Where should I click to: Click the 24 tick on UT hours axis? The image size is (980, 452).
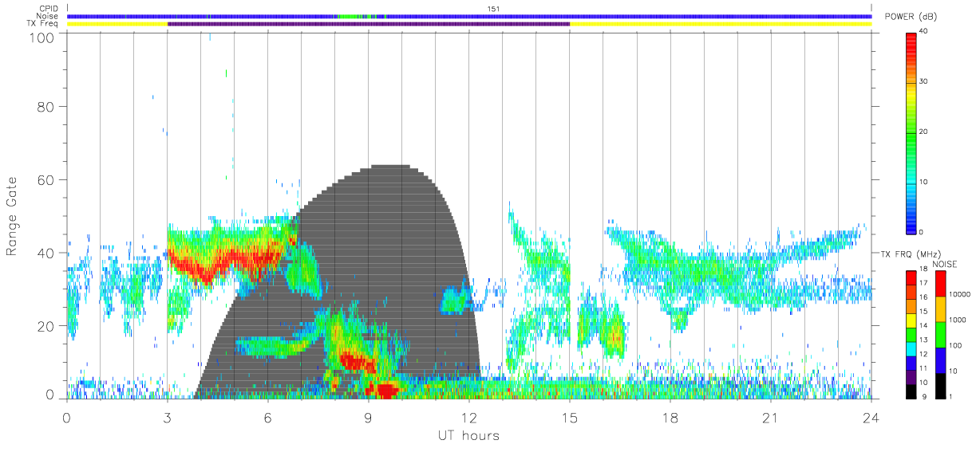click(x=871, y=418)
